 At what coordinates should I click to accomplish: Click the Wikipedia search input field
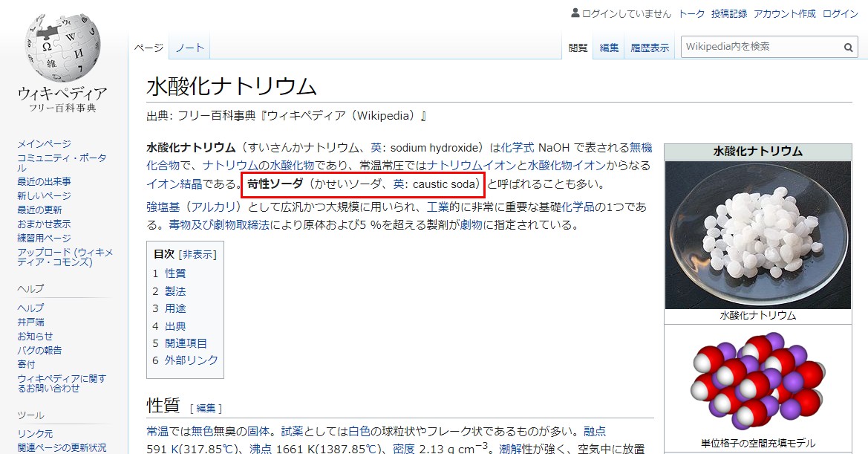[x=760, y=47]
